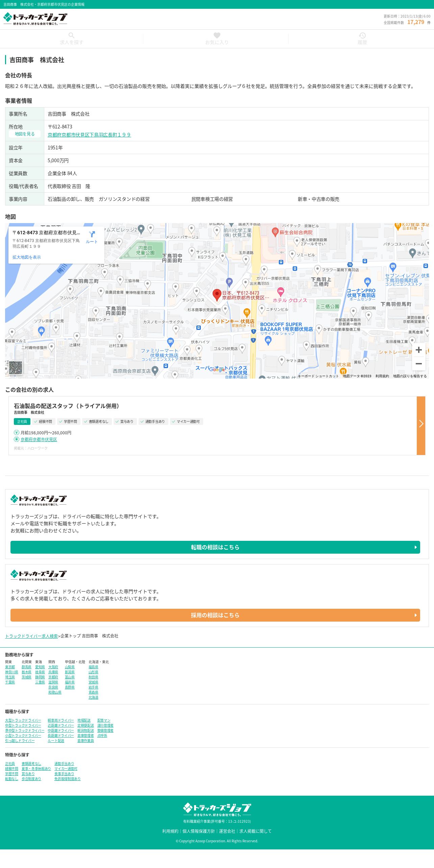
Task: Select 大阪府 in the area links
Action: 53,667
